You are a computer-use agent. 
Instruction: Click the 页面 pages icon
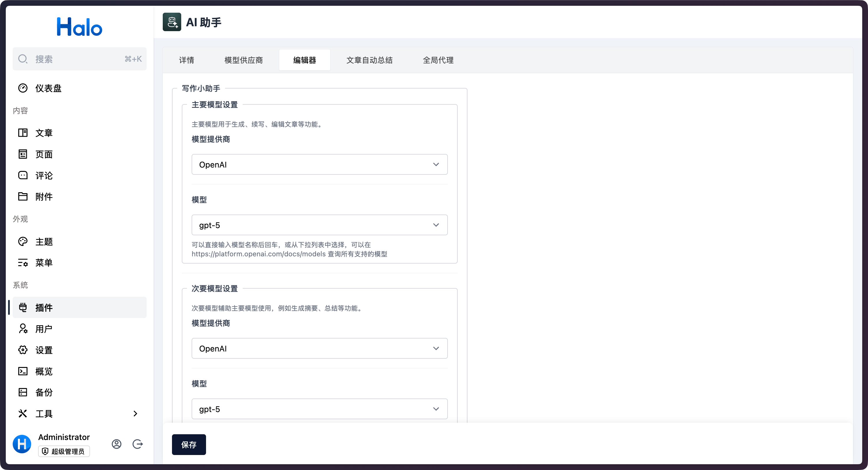click(23, 154)
